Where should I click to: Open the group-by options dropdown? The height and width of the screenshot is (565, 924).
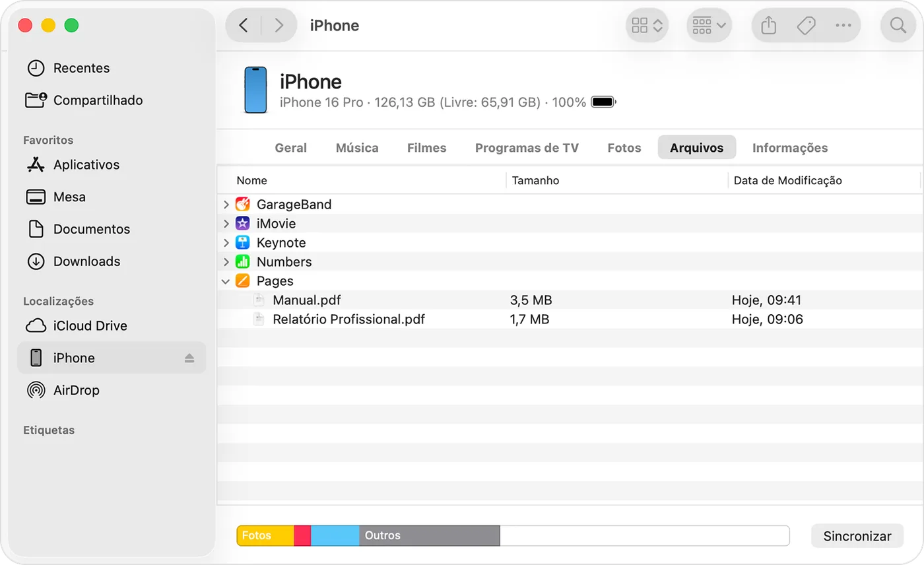pyautogui.click(x=709, y=26)
